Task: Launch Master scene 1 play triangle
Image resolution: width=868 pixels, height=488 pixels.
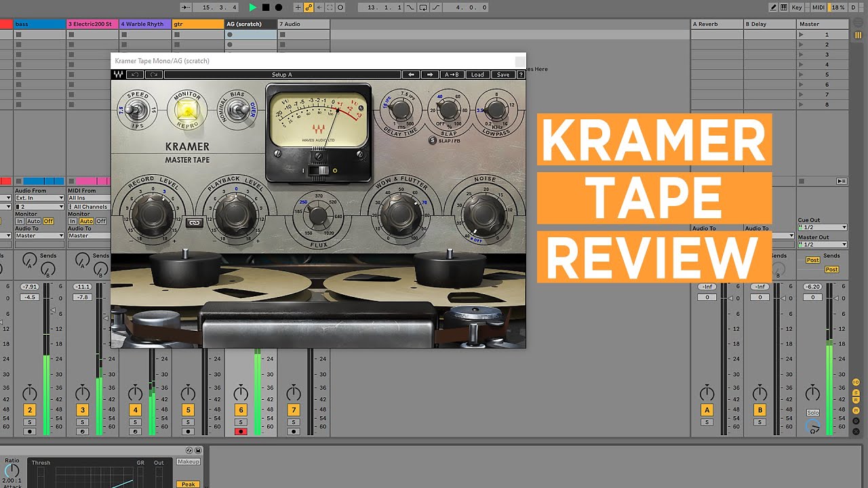Action: click(802, 35)
